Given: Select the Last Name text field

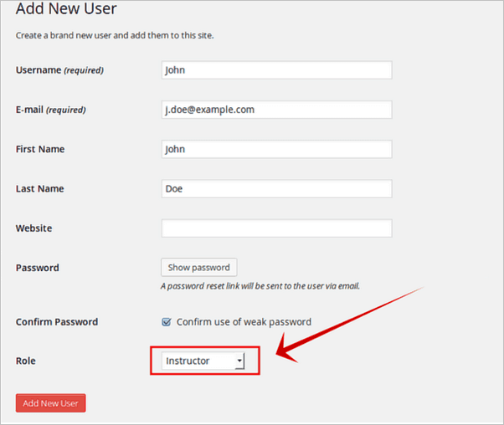Looking at the screenshot, I should coord(276,188).
